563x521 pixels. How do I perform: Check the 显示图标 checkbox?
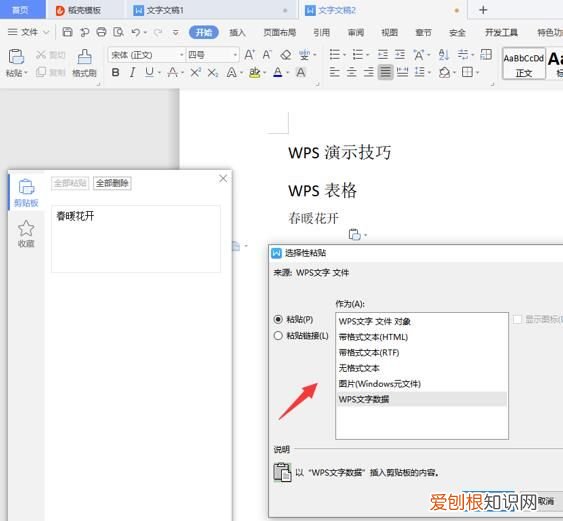[517, 319]
